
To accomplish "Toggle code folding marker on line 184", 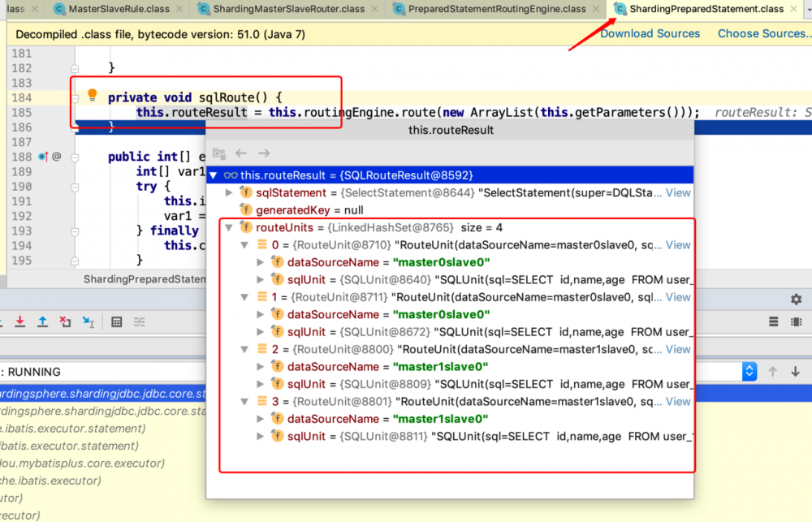I will coord(76,97).
